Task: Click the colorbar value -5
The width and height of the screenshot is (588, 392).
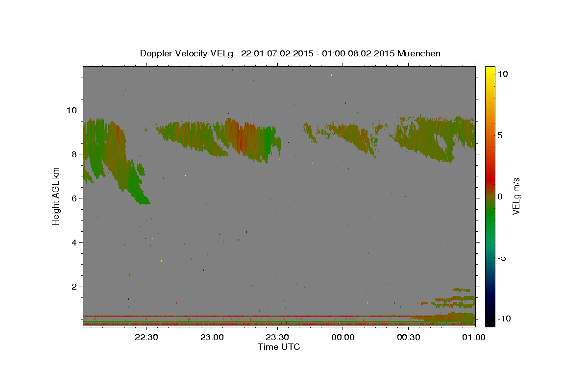Action: click(x=502, y=258)
